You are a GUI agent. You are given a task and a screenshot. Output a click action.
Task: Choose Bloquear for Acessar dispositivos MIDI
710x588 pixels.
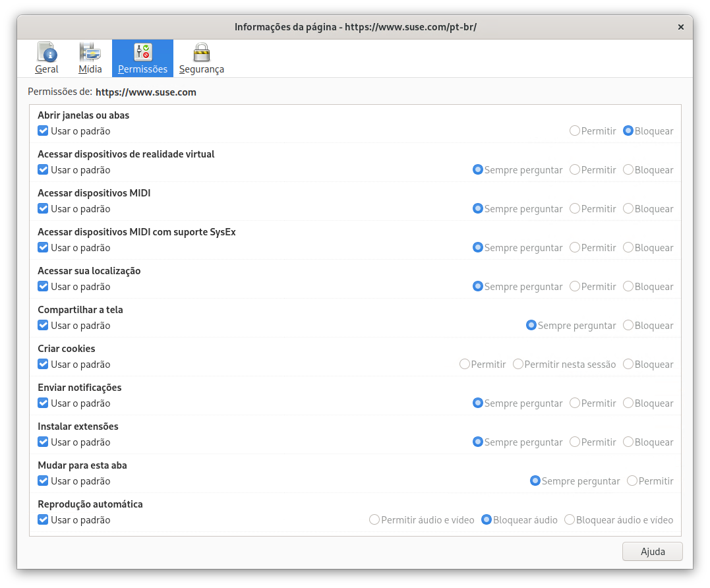click(628, 209)
